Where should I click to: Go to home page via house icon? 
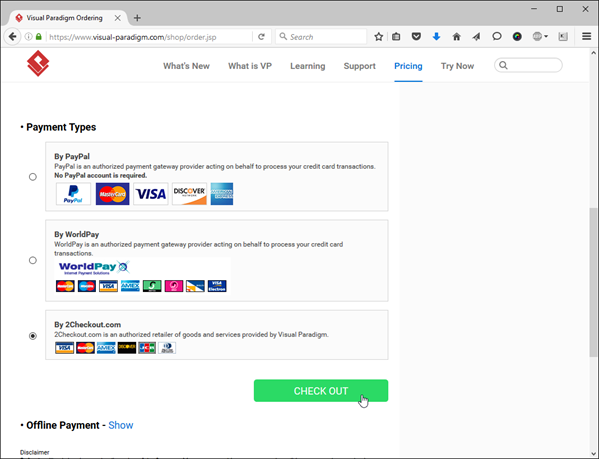point(456,37)
